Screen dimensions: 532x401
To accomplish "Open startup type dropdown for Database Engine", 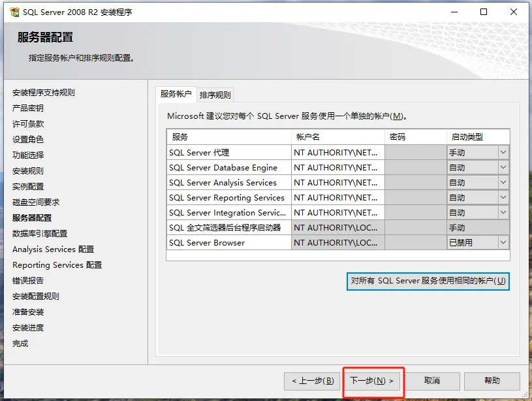I will (x=503, y=167).
